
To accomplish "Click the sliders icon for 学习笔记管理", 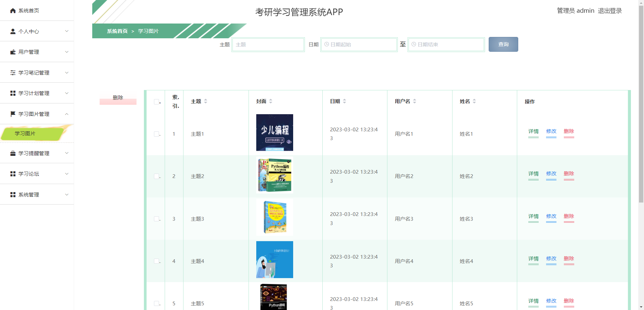I will coord(13,73).
